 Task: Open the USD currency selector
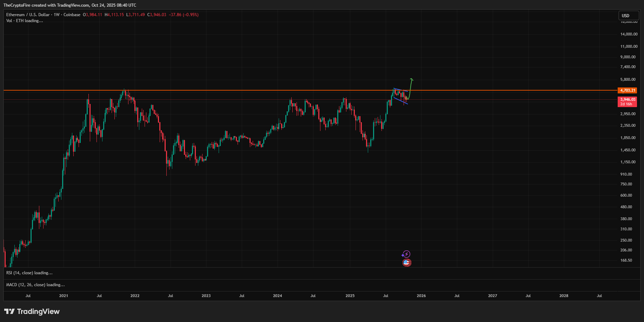(x=629, y=15)
